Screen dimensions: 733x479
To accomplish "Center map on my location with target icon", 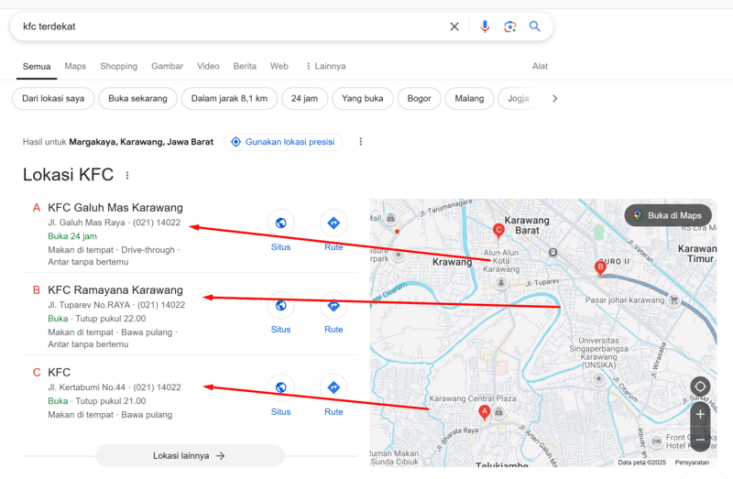I will click(700, 386).
